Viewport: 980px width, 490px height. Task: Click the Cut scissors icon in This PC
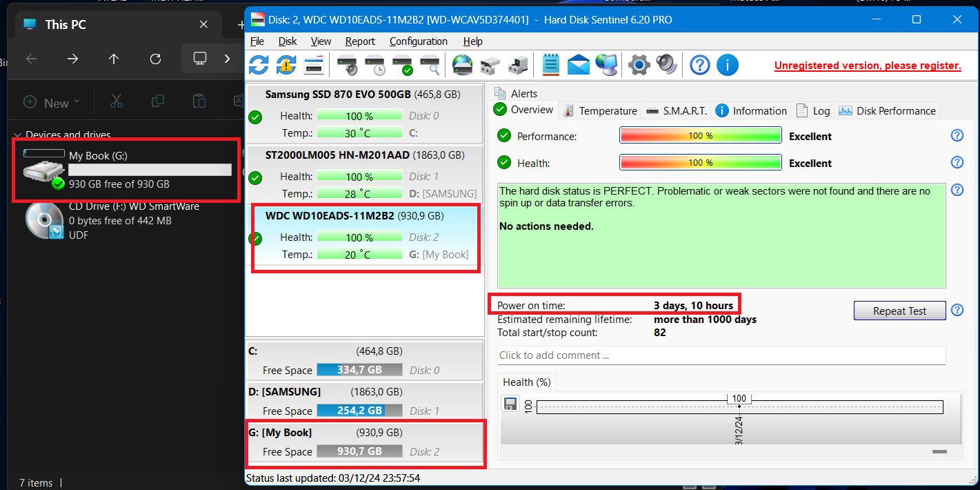116,101
